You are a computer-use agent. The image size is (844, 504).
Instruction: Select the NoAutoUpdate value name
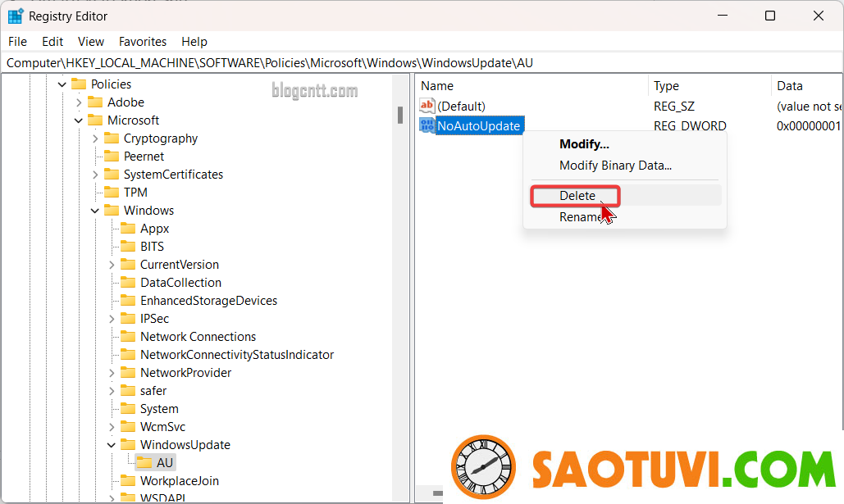(x=479, y=126)
